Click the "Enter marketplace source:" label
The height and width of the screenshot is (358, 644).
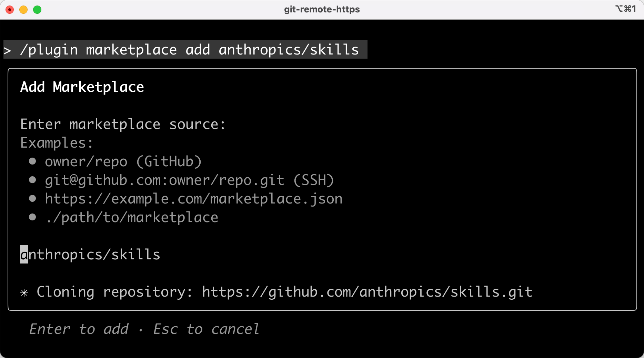(x=123, y=124)
